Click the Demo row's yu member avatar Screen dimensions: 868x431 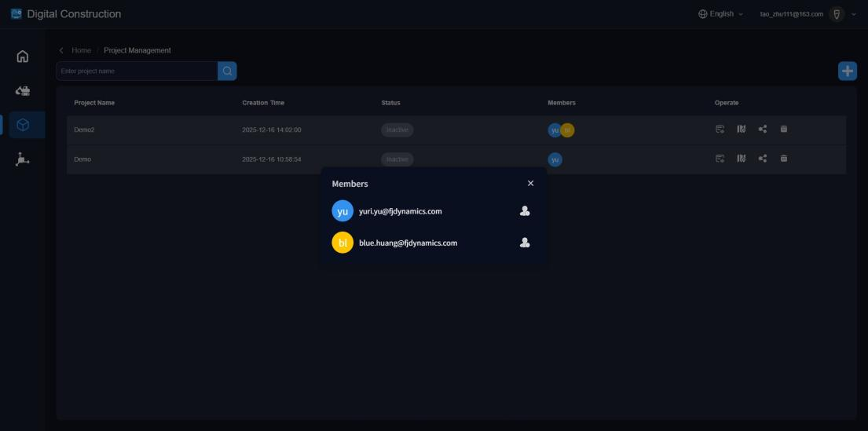tap(555, 159)
